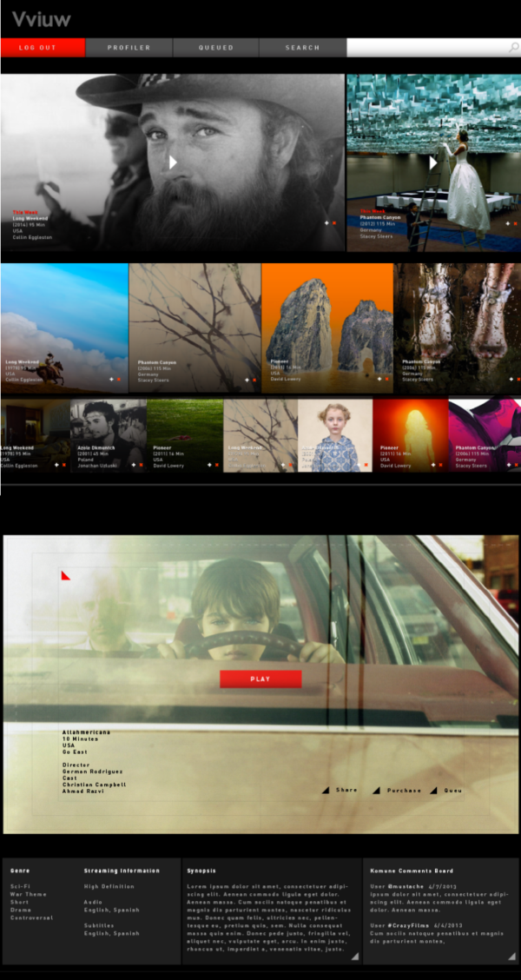Open the Queued tab
Screen dimensions: 521x980
pos(215,48)
